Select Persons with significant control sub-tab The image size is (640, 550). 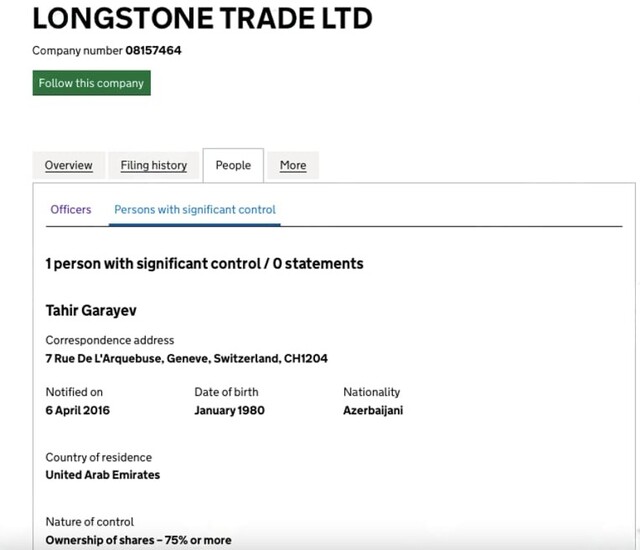point(195,210)
